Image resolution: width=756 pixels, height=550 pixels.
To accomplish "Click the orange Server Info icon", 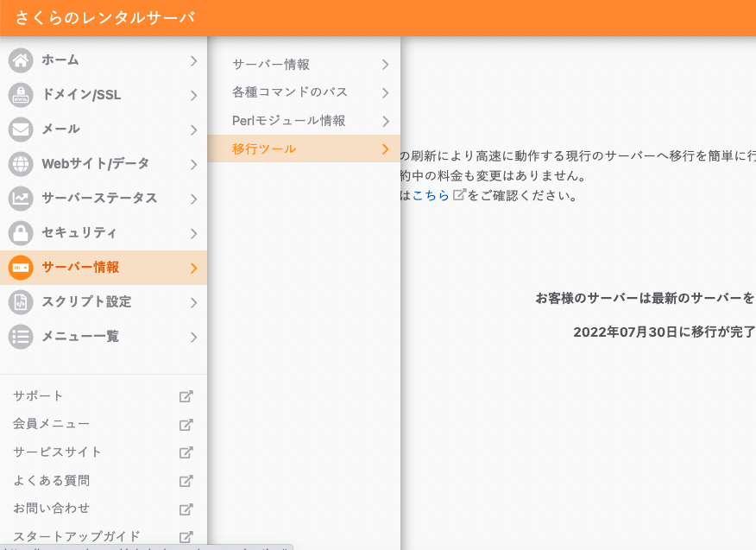I will [21, 268].
